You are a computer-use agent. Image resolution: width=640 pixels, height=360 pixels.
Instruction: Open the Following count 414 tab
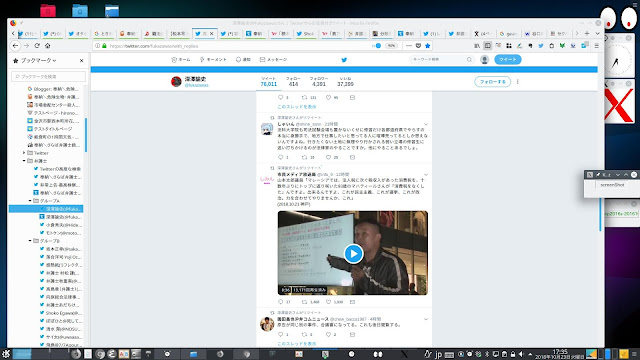[293, 82]
